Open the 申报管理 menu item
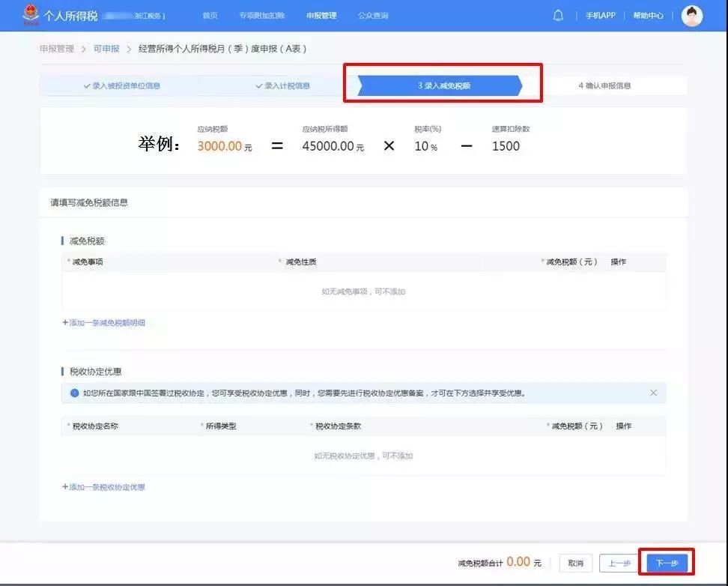The image size is (728, 586). point(321,15)
